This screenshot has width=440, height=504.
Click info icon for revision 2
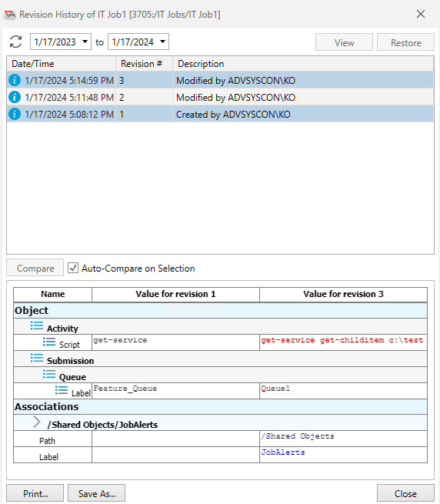point(15,97)
